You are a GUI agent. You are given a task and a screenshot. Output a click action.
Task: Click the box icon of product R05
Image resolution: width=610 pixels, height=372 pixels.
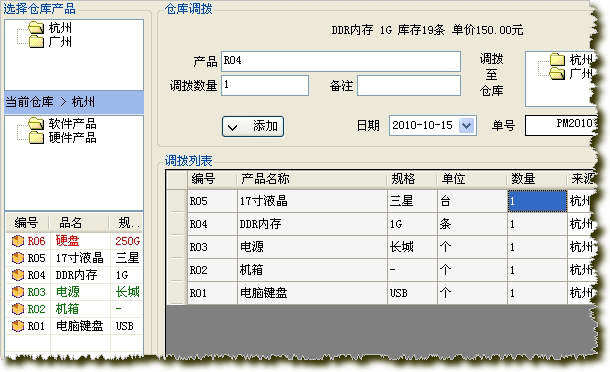(x=18, y=258)
